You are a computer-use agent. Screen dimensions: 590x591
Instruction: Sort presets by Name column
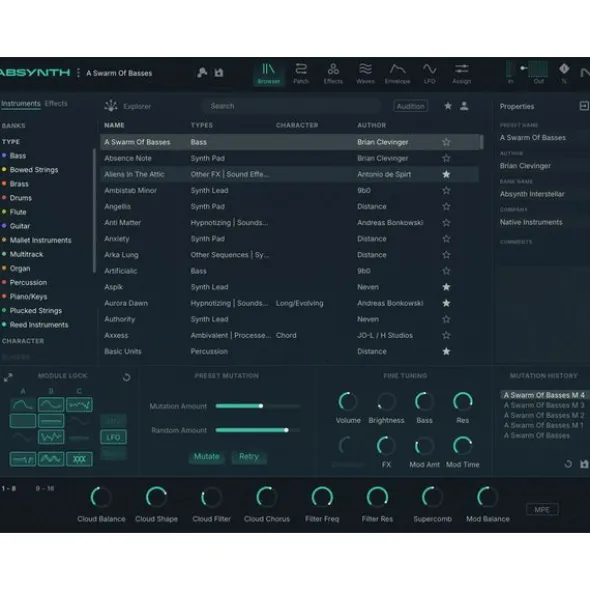click(x=114, y=125)
